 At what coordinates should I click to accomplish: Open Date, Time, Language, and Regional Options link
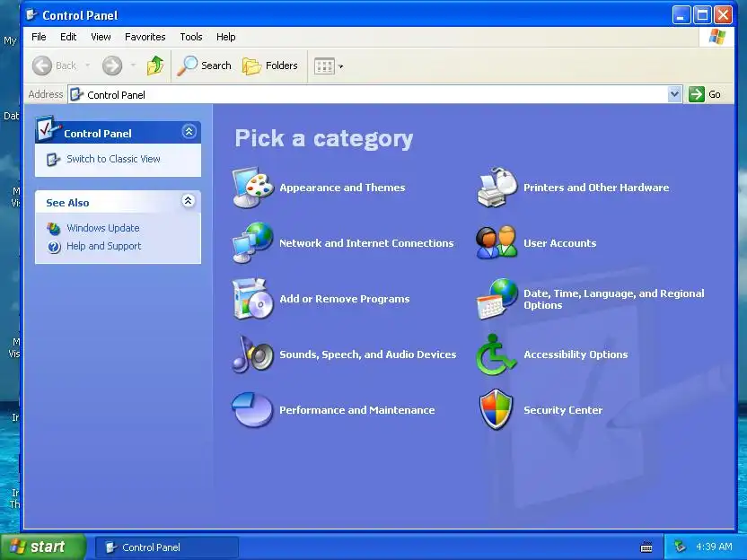tap(613, 299)
